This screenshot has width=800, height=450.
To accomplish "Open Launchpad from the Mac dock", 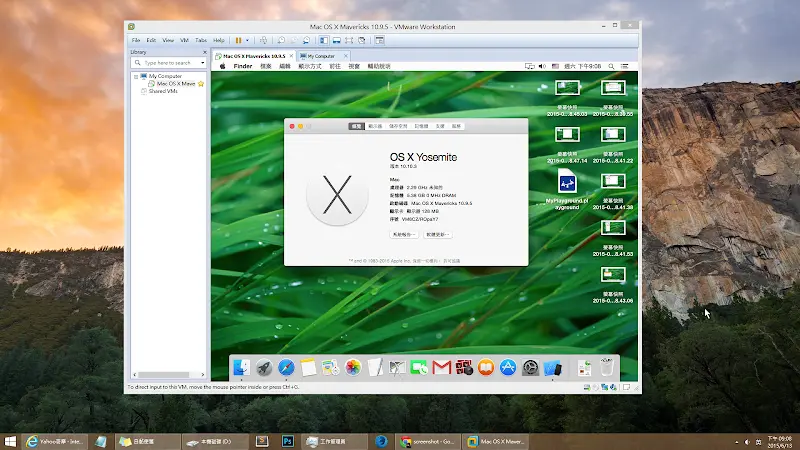I will [x=264, y=368].
